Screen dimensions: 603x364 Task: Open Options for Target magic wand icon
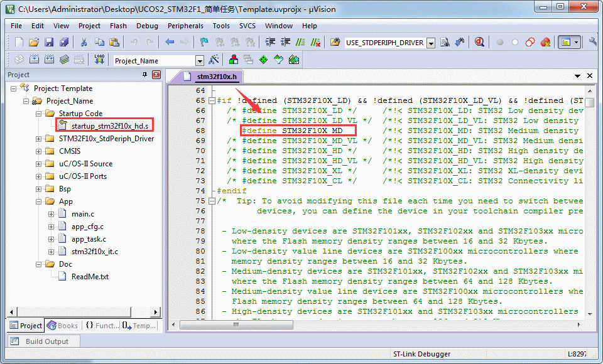click(214, 60)
